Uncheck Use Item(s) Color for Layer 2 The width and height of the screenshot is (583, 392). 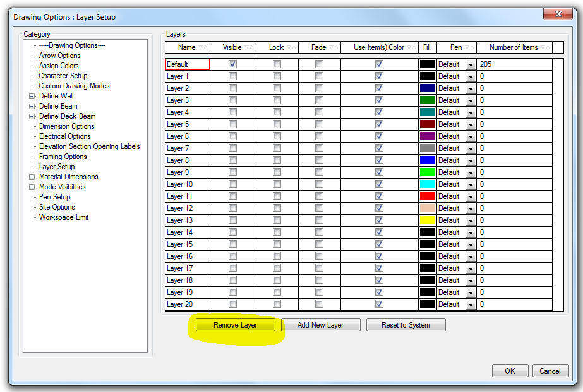(379, 88)
